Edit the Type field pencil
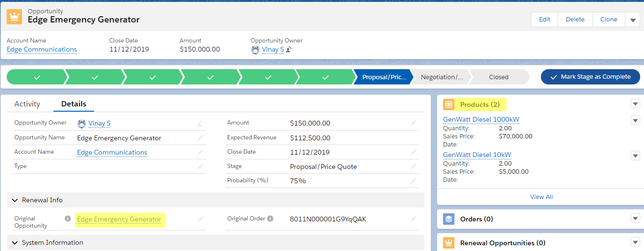 coord(201,167)
